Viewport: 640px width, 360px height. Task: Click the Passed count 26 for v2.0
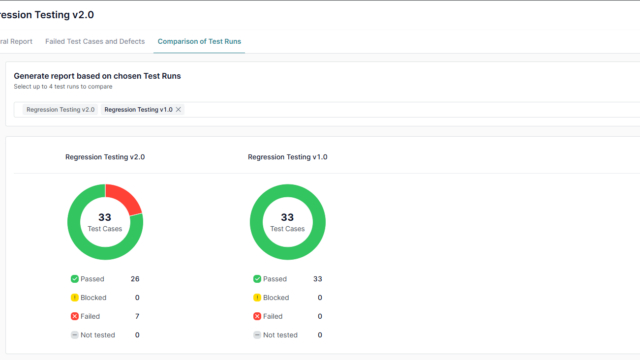click(x=135, y=279)
